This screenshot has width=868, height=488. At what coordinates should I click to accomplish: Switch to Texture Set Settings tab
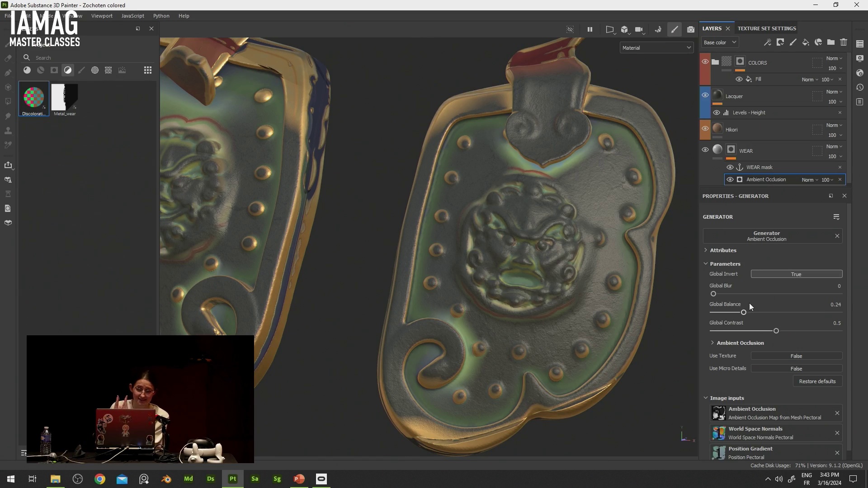(x=767, y=28)
